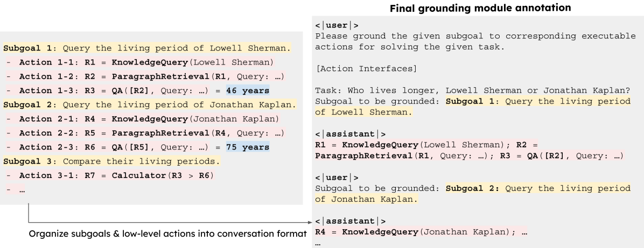Click the blue "75 years" result
The width and height of the screenshot is (644, 248).
[x=248, y=147]
